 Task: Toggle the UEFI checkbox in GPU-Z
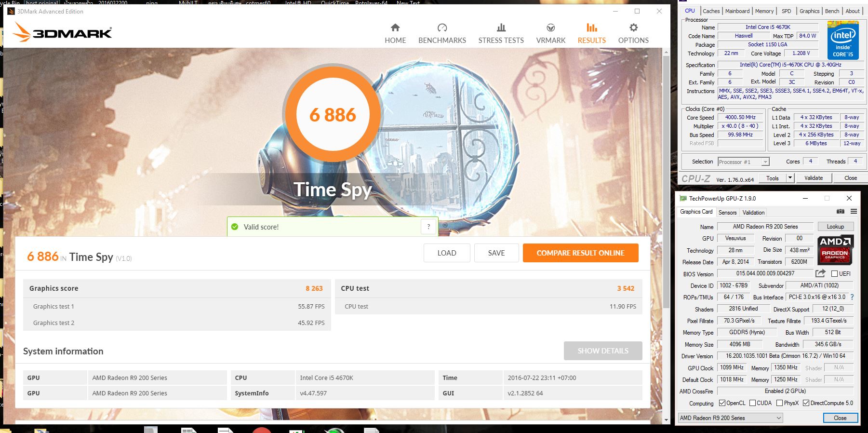click(834, 273)
